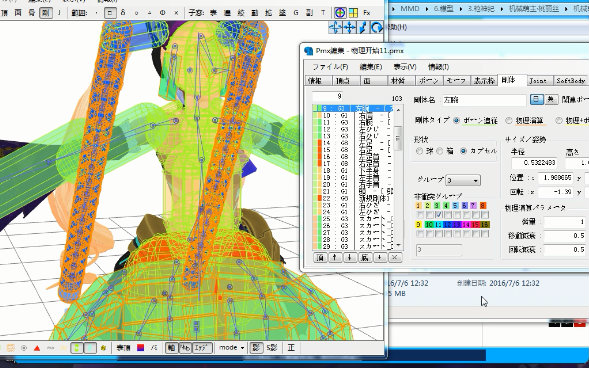The image size is (589, 368).
Task: Click the yellow-blue grid icon in toolbar
Action: click(353, 13)
